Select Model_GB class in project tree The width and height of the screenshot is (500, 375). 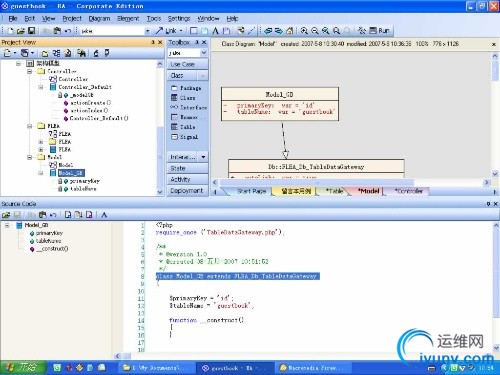71,173
